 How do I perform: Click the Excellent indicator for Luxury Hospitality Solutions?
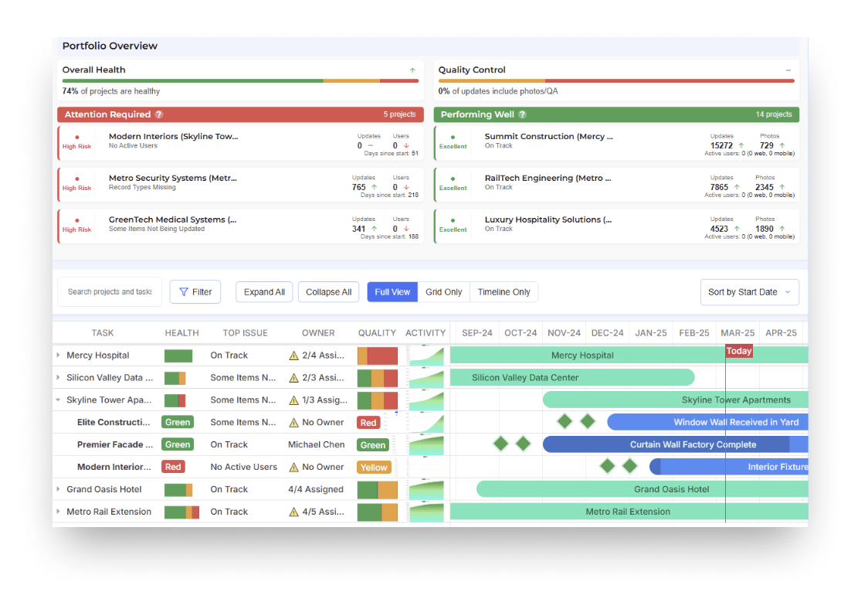click(x=453, y=226)
